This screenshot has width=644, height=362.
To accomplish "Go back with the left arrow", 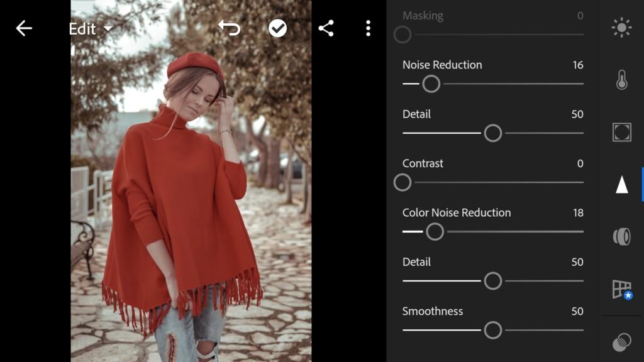I will (24, 28).
